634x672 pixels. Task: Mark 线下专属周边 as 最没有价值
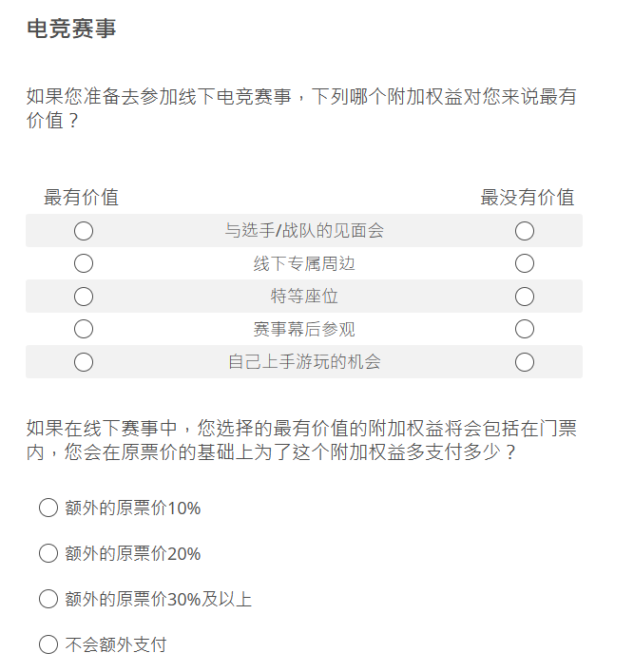pos(525,263)
